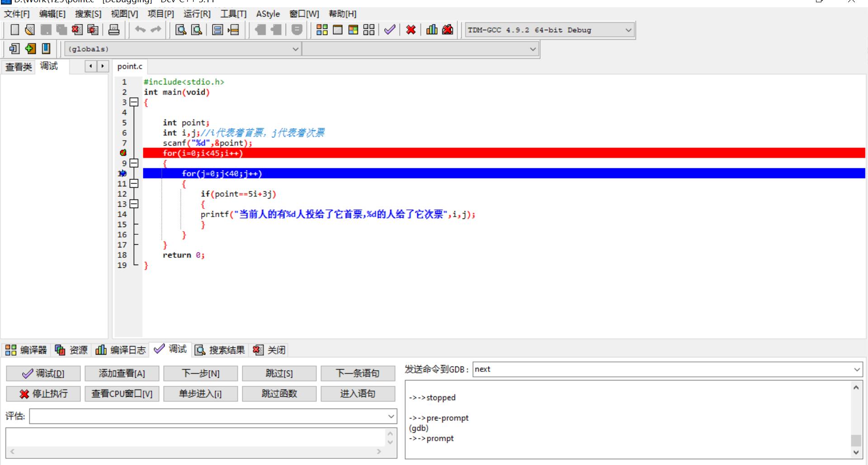Click the 停止执行 button
The width and height of the screenshot is (868, 465).
click(43, 394)
